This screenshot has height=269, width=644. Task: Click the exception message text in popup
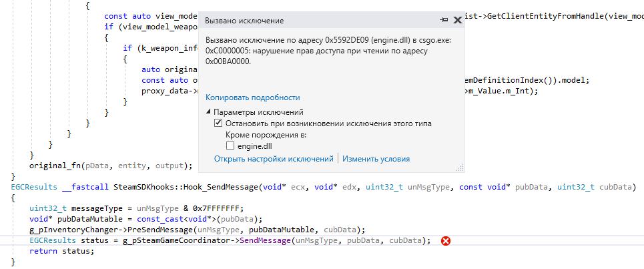(x=327, y=50)
